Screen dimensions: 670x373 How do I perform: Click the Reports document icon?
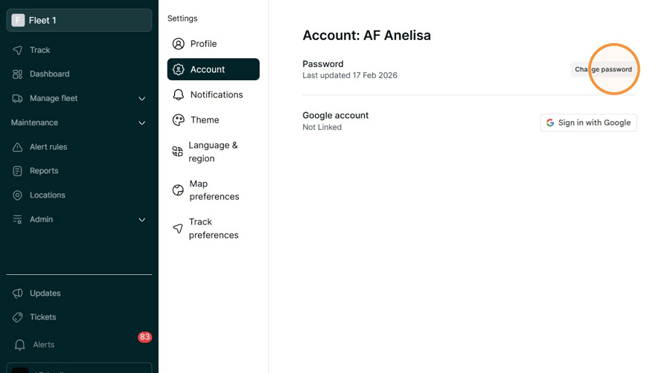(18, 171)
